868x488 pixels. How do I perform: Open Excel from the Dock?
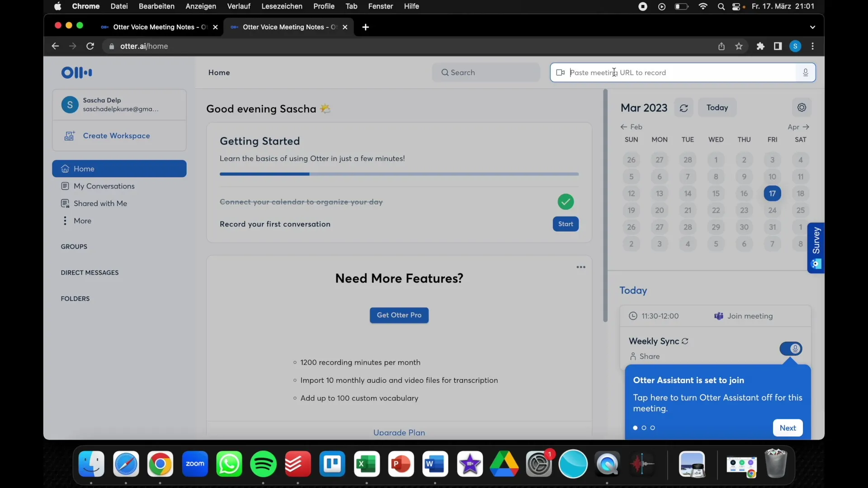[367, 464]
